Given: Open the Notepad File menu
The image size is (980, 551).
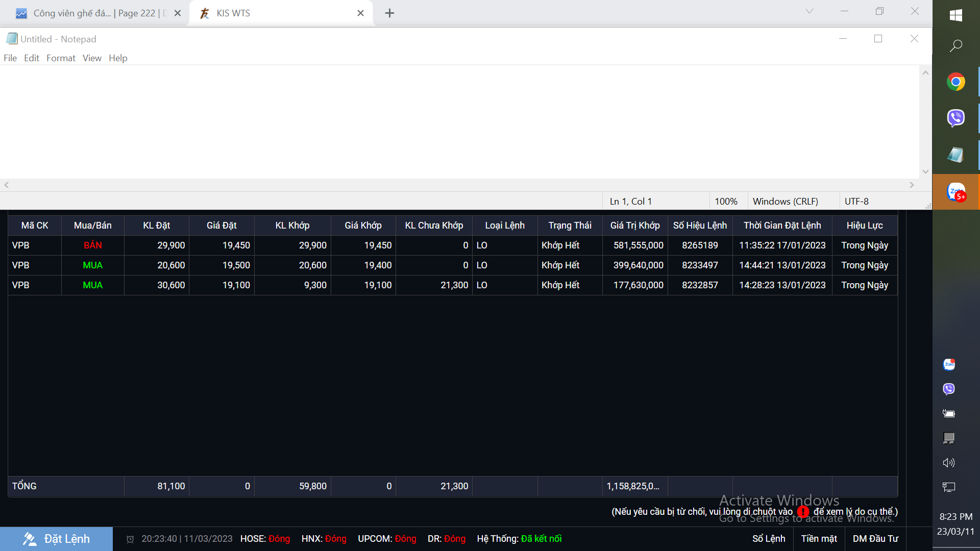Looking at the screenshot, I should coord(10,58).
